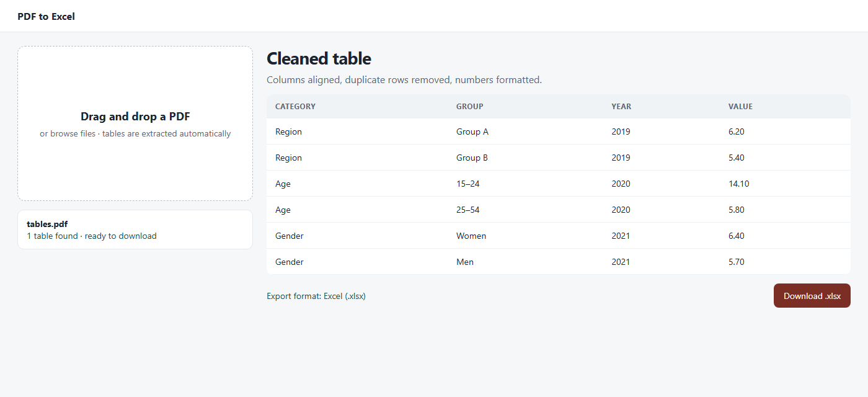Click Region in the Group B row

288,158
